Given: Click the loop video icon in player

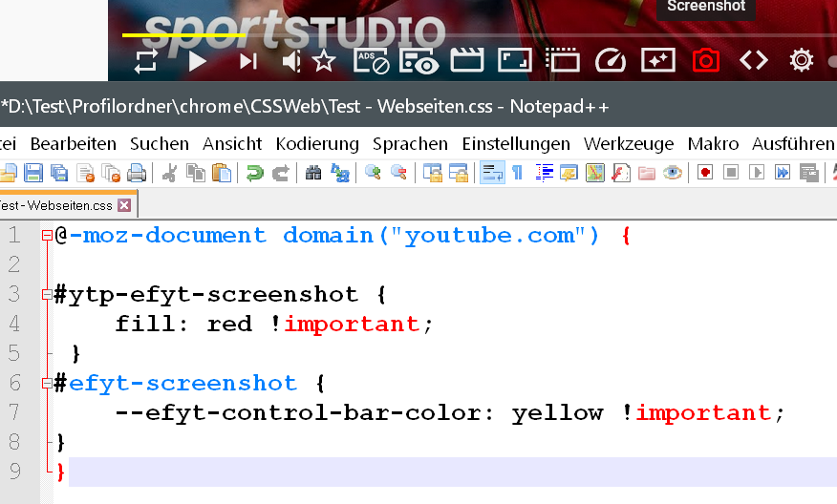Looking at the screenshot, I should click(146, 61).
